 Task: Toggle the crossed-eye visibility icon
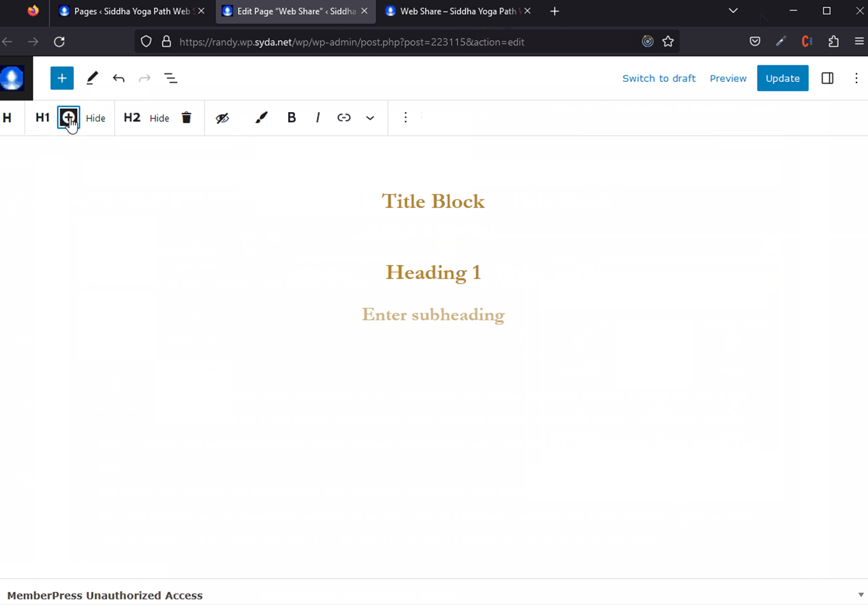222,118
